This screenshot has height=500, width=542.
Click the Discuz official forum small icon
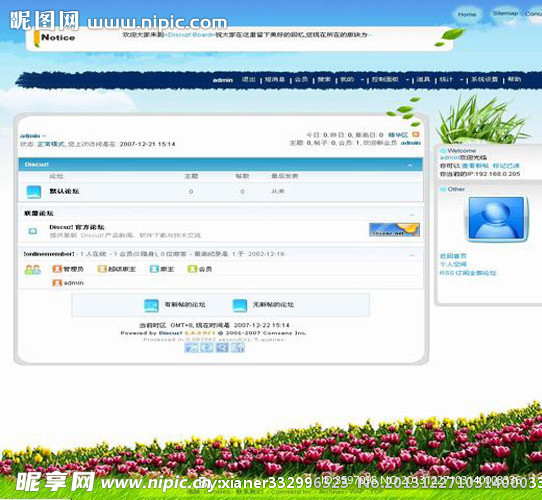tap(33, 231)
